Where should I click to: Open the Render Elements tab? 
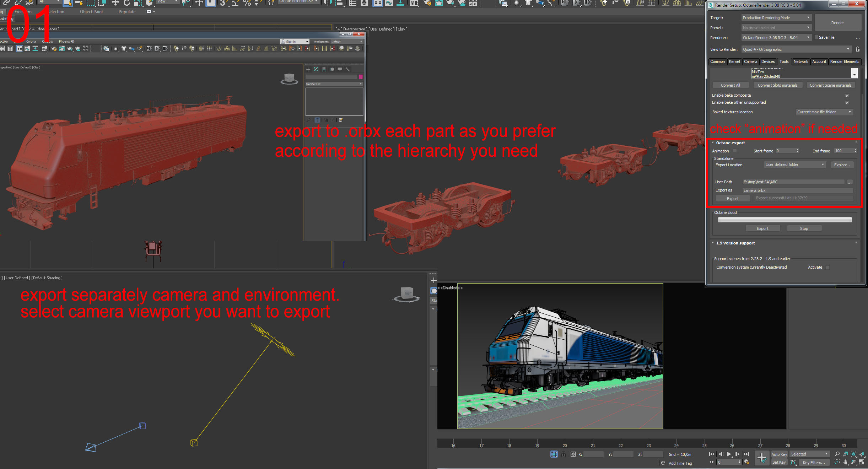[x=844, y=61]
